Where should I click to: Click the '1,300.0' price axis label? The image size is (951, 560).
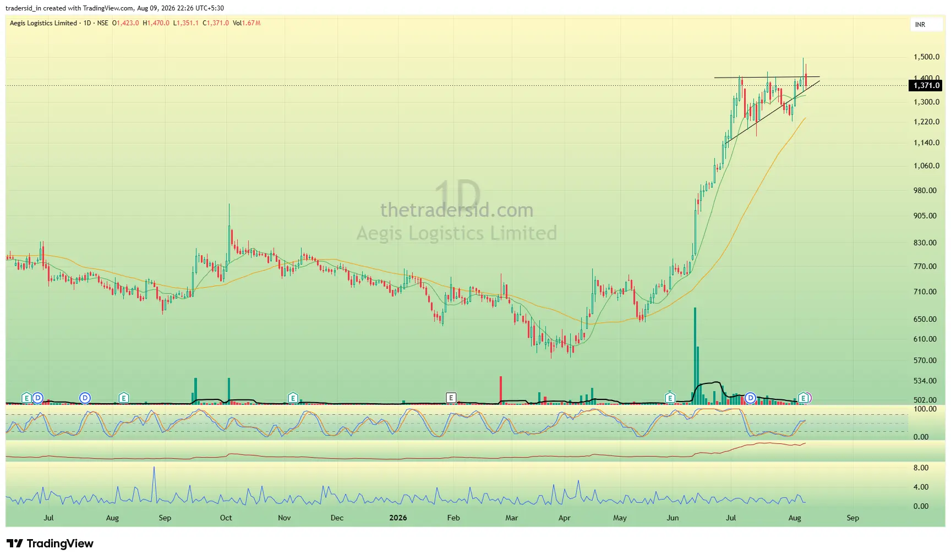[926, 102]
